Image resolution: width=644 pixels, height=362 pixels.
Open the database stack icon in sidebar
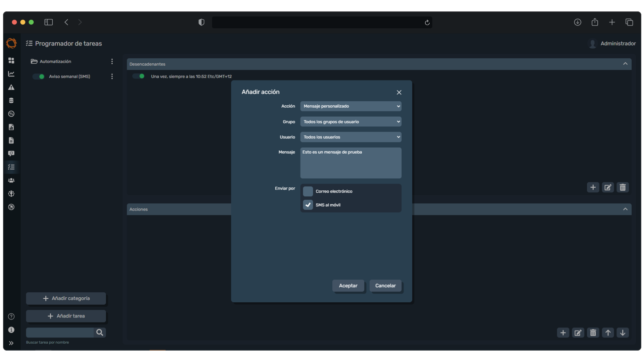[11, 101]
